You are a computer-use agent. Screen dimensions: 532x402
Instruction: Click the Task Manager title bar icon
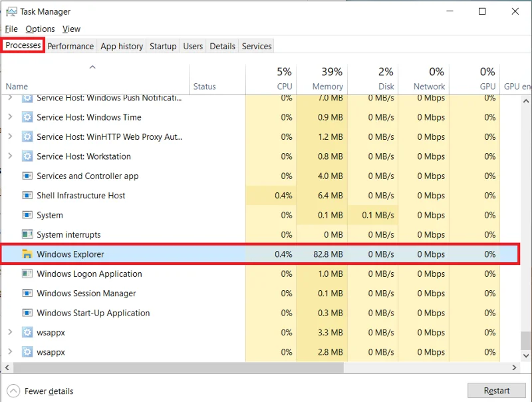(x=11, y=11)
